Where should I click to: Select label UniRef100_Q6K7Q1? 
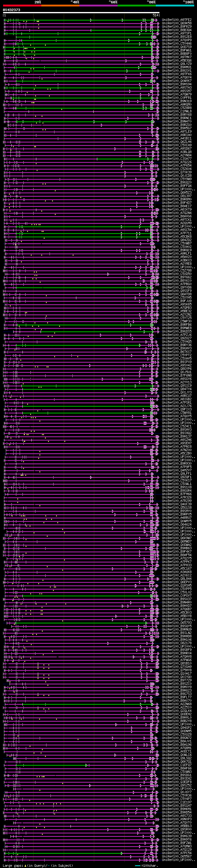click(x=177, y=761)
